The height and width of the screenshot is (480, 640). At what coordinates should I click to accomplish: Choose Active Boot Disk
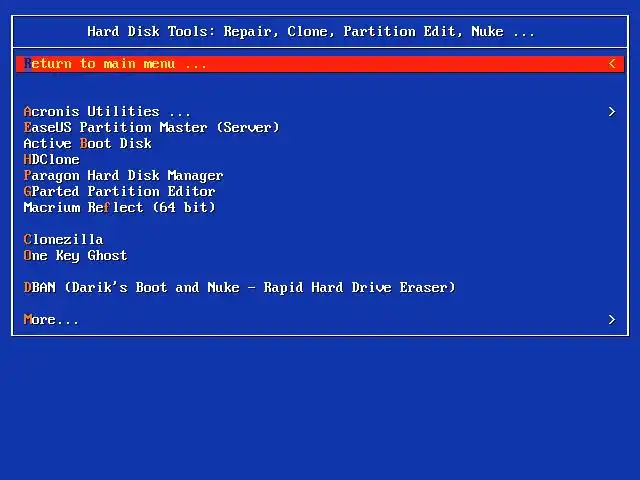[x=88, y=143]
